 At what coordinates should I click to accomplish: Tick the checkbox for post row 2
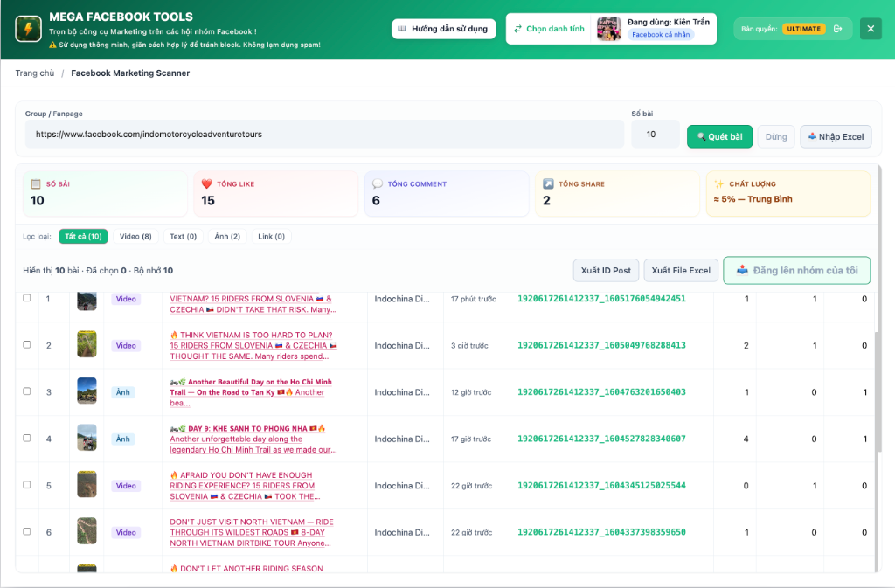pos(27,344)
